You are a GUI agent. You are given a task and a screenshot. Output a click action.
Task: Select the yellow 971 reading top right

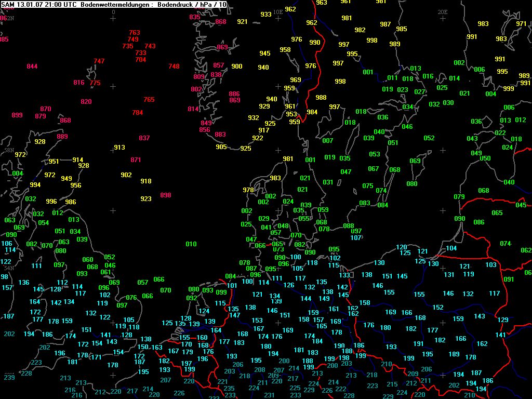pyautogui.click(x=521, y=24)
